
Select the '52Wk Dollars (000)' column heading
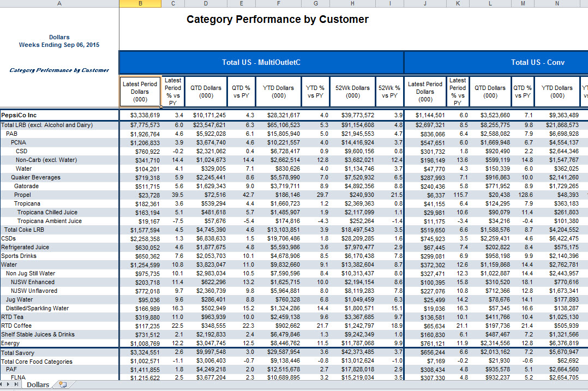352,92
